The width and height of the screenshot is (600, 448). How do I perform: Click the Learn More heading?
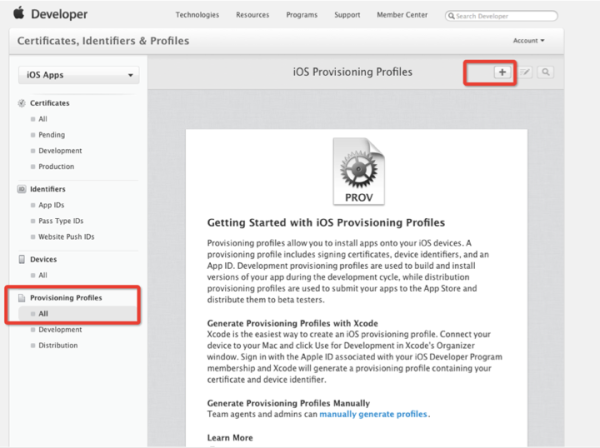230,438
